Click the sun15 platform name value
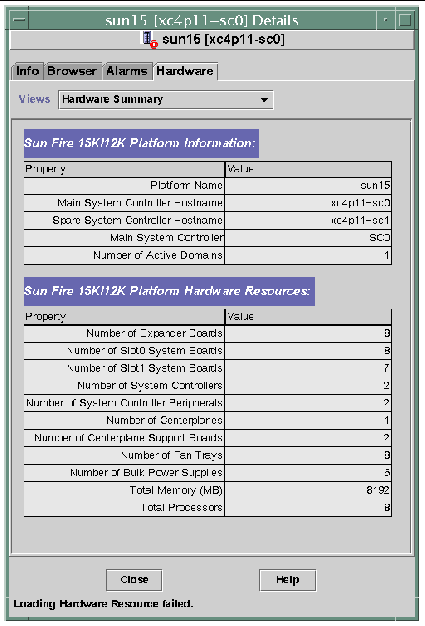 375,186
